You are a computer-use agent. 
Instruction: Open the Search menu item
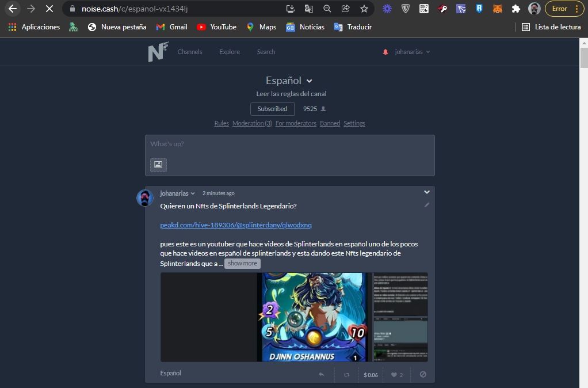point(266,52)
